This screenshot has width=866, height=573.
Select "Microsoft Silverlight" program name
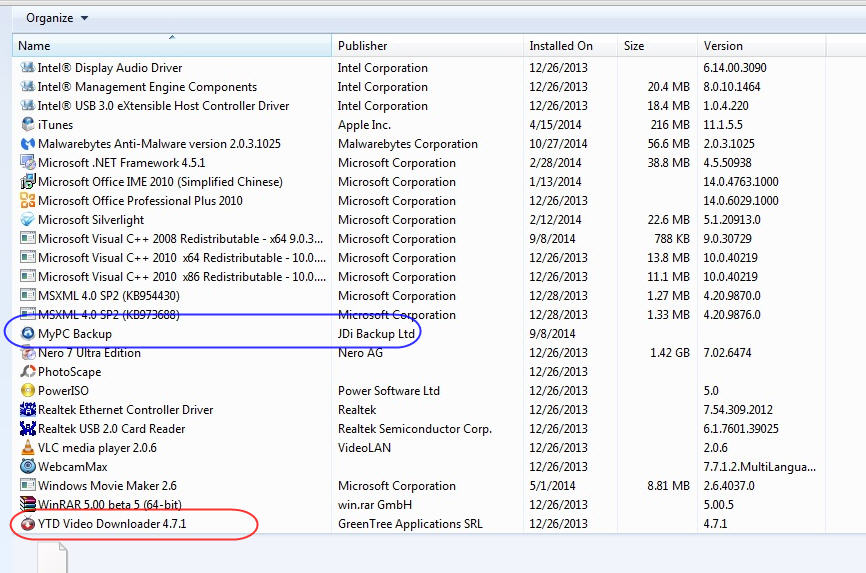pyautogui.click(x=91, y=220)
